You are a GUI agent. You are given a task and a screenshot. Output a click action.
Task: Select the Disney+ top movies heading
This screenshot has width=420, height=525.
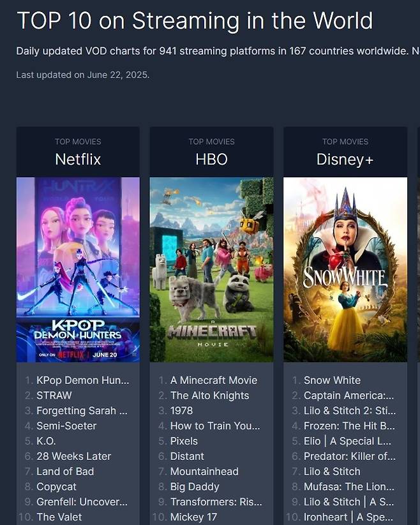(345, 159)
